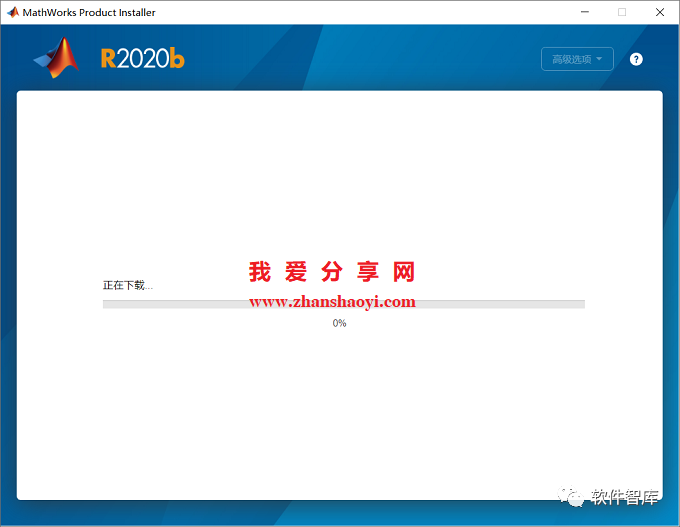This screenshot has width=680, height=527.
Task: Click the MATLAB logo in the header
Action: pyautogui.click(x=57, y=58)
